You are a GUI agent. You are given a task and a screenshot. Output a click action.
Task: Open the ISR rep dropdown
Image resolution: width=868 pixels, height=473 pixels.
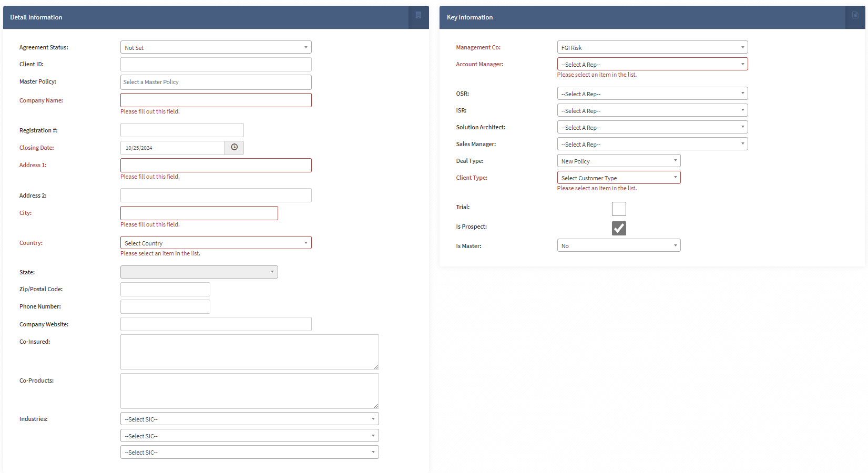click(652, 110)
